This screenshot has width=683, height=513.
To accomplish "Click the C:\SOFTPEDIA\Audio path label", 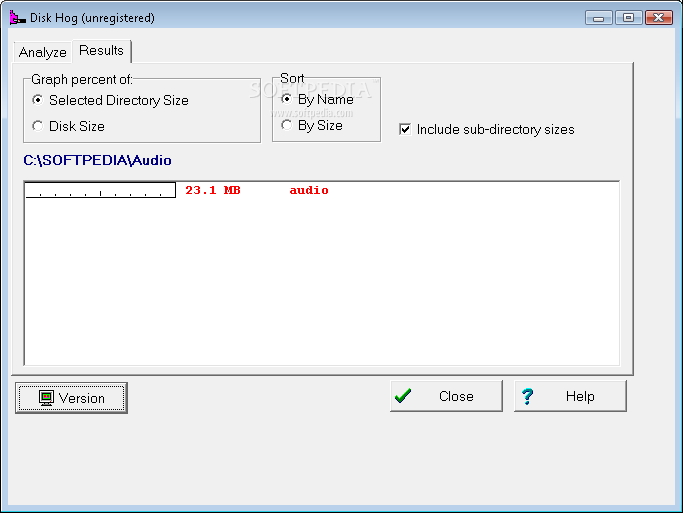I will point(98,160).
